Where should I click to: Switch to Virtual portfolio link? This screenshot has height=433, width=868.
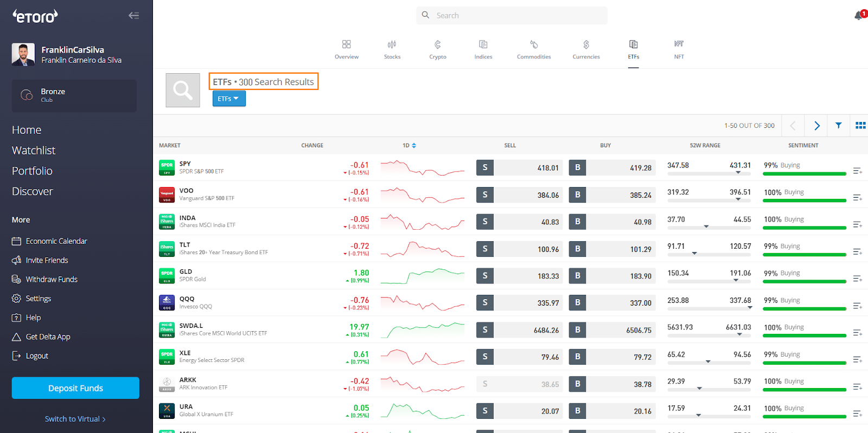pos(75,419)
